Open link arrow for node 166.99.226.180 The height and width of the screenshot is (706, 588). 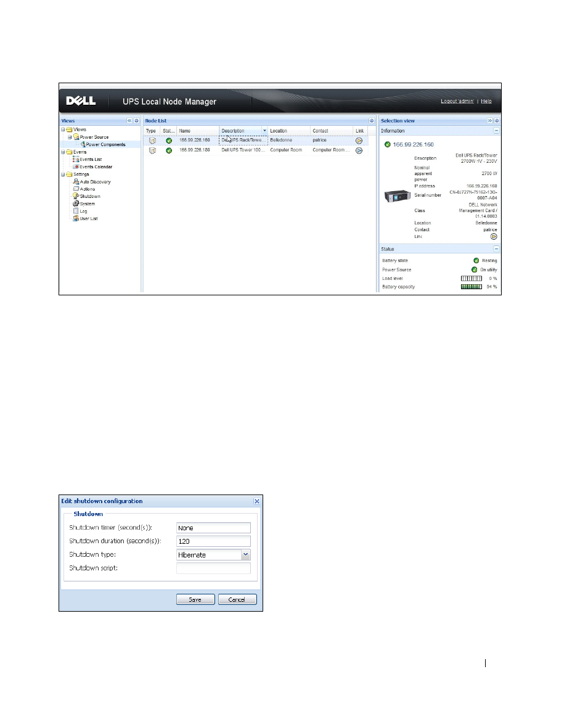click(x=359, y=150)
